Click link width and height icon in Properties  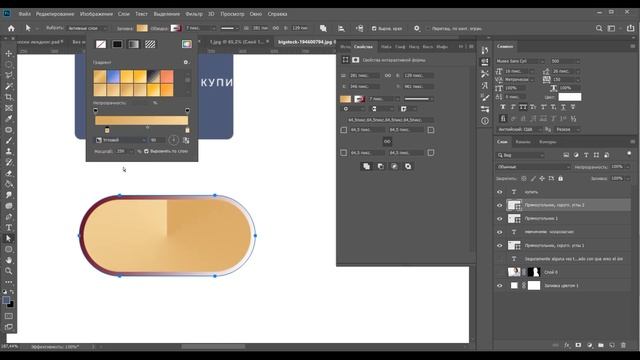(x=388, y=76)
